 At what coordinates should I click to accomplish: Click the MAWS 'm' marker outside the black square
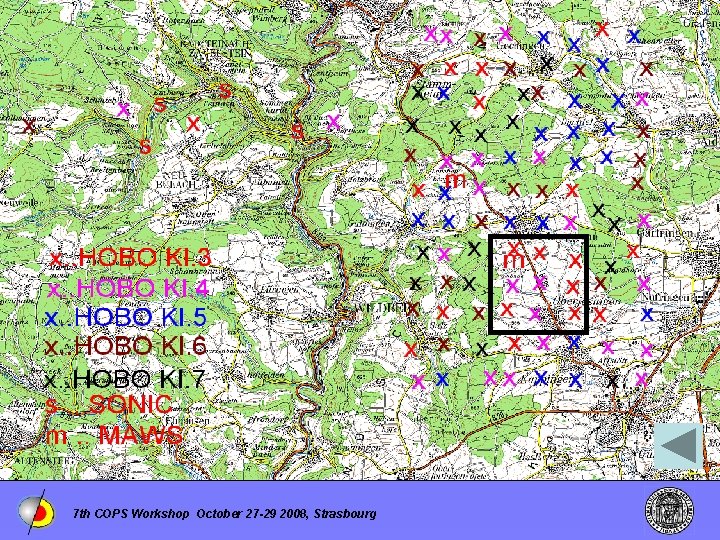coord(456,180)
